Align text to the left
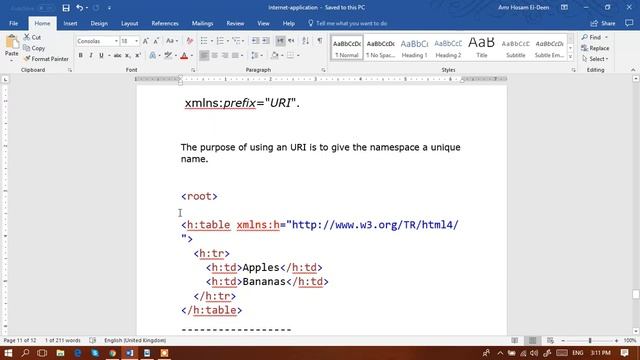Screen dimensions: 640x360 pos(204,56)
